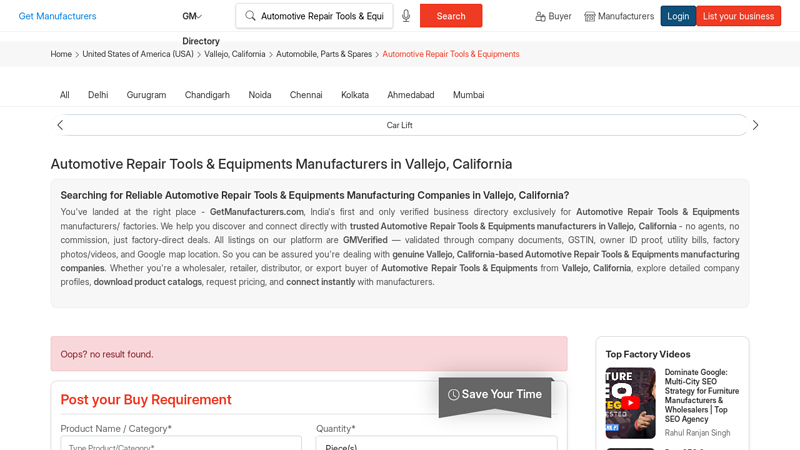Image resolution: width=800 pixels, height=450 pixels.
Task: Open Automobile, Parts & Spares breadcrumb
Action: 324,54
